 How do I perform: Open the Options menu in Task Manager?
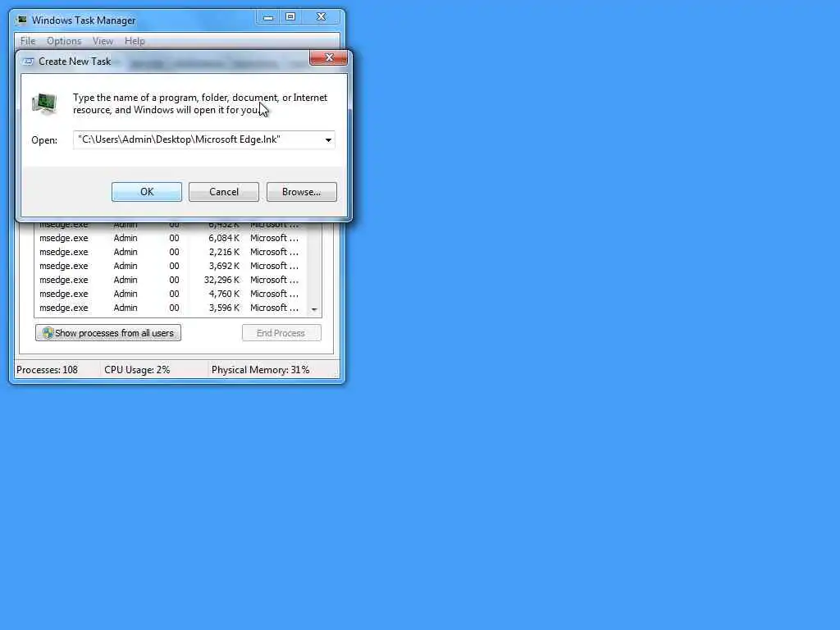pyautogui.click(x=64, y=41)
